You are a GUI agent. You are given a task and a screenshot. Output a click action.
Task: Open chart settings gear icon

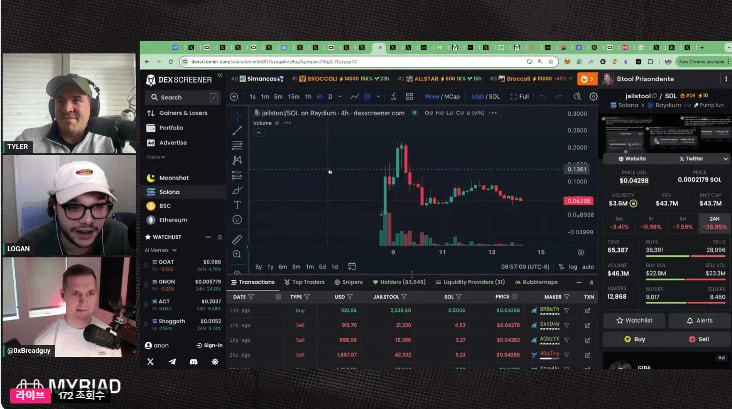pyautogui.click(x=593, y=97)
